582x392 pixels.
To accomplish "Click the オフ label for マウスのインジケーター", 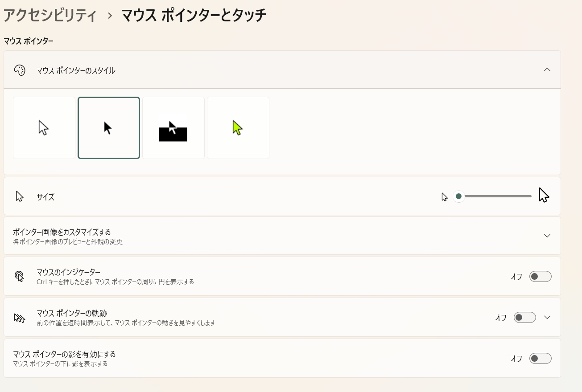I will click(x=516, y=277).
